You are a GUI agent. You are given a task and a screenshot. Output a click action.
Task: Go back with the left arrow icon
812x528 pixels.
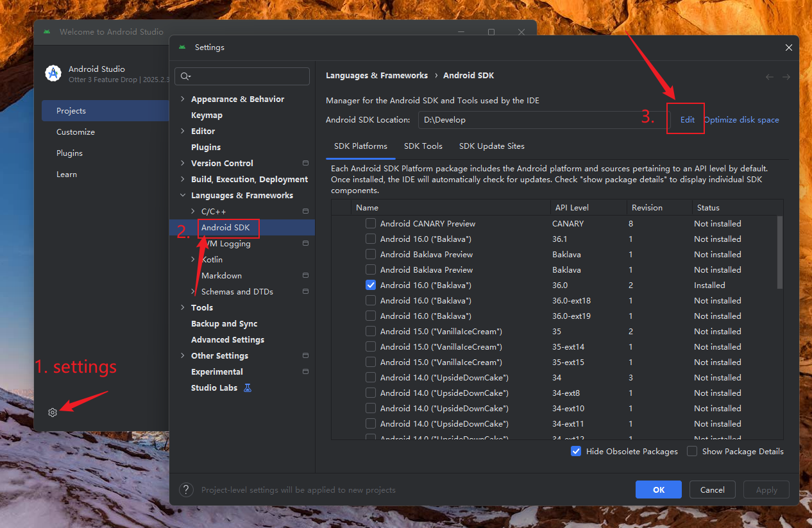(770, 76)
